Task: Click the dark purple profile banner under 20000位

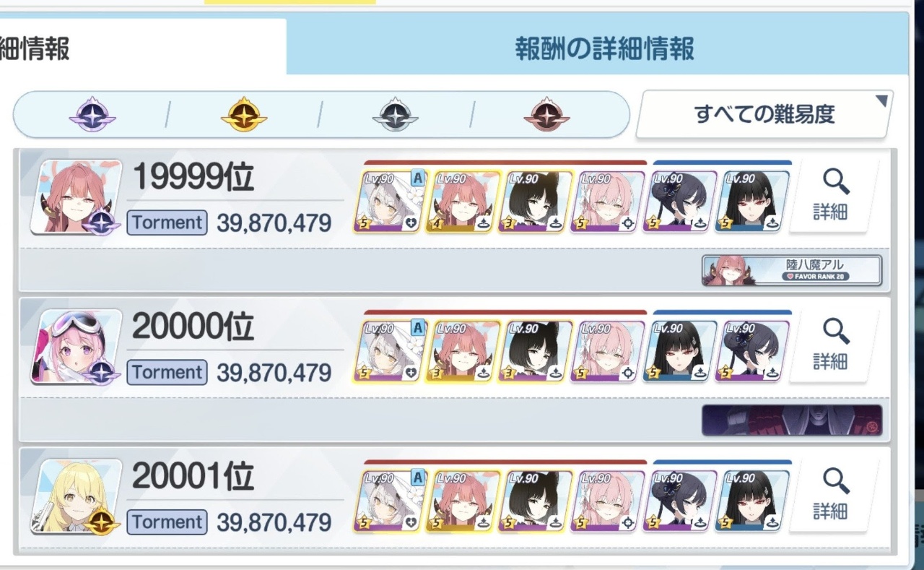Action: (792, 420)
